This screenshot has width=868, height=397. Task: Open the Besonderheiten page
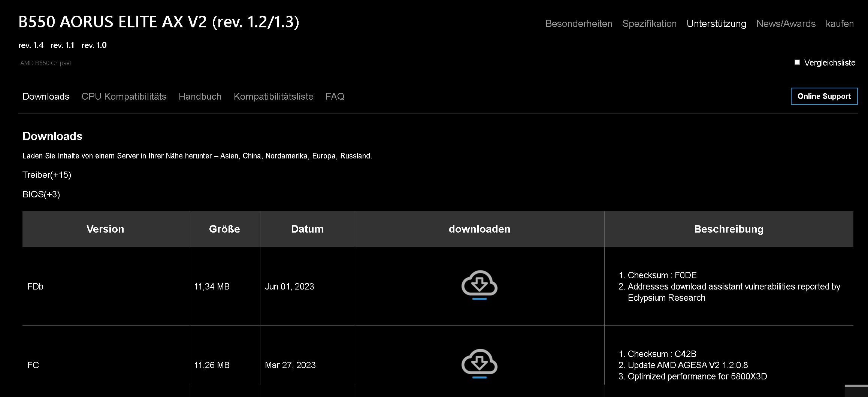[579, 24]
